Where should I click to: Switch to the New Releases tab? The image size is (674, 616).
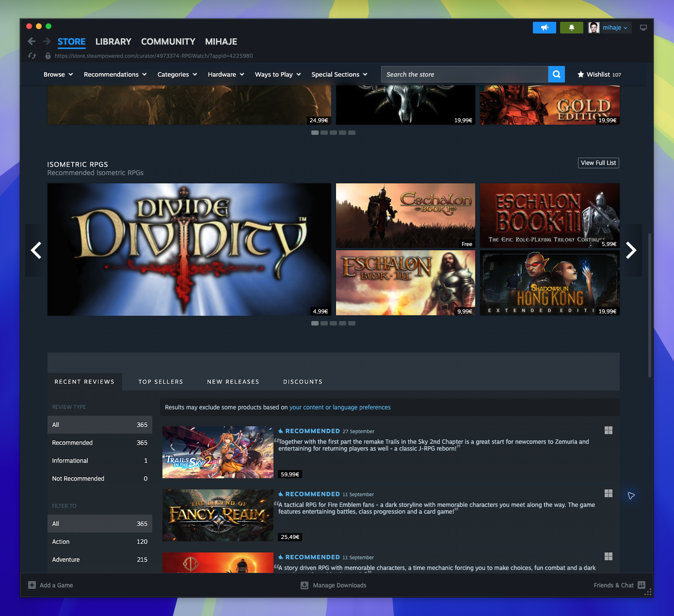coord(233,382)
